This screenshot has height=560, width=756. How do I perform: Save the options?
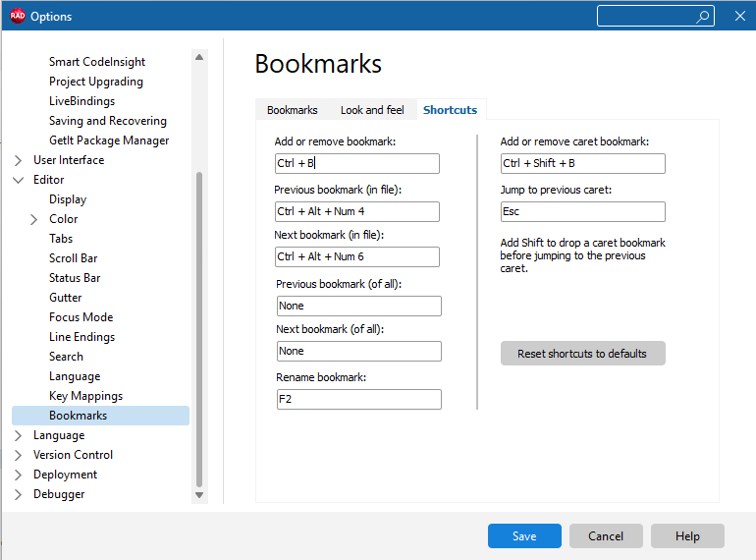(524, 535)
